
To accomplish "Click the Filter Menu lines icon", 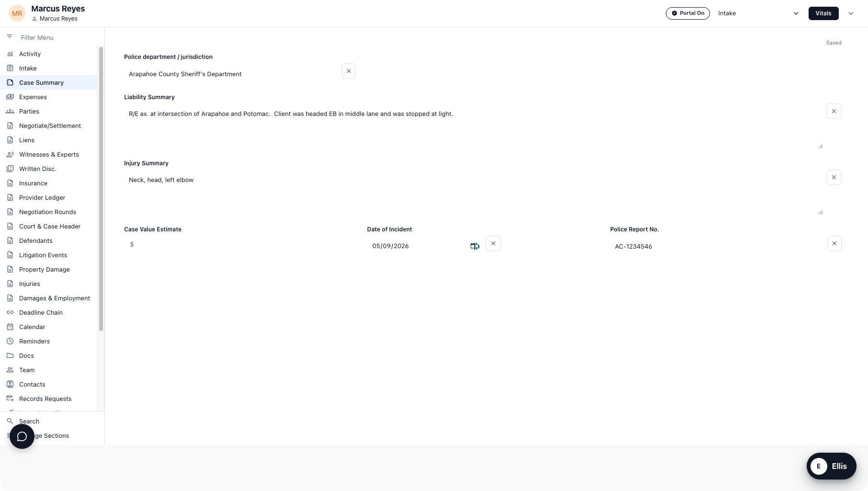I will pos(10,37).
